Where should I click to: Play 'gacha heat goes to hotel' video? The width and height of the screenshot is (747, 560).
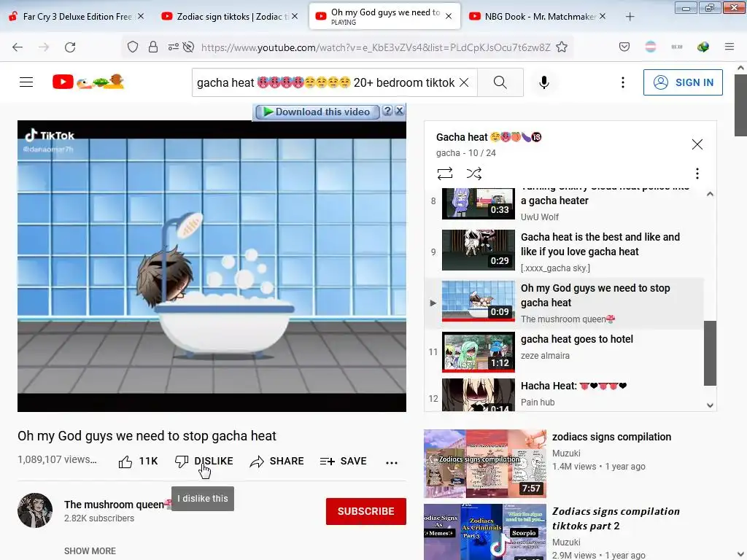coord(564,351)
